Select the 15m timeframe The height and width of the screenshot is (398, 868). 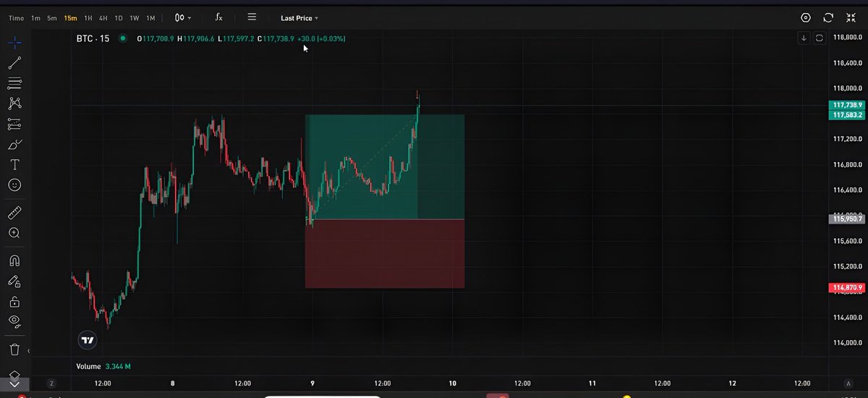tap(70, 18)
